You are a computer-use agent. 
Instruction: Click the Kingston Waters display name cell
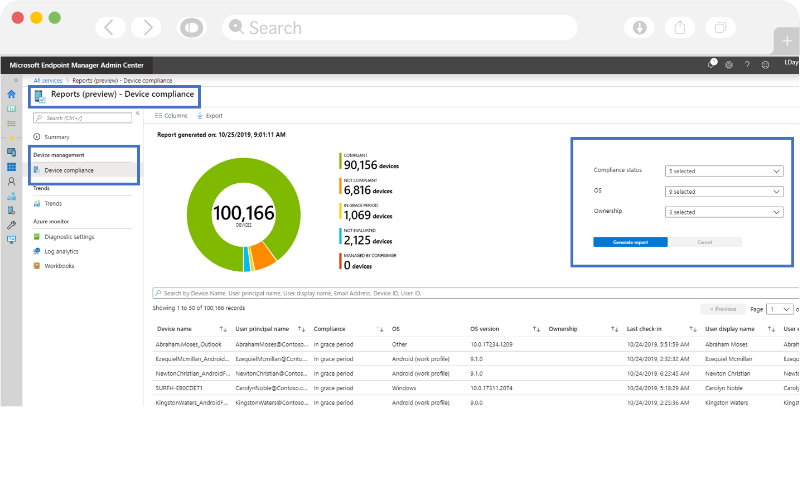[727, 403]
